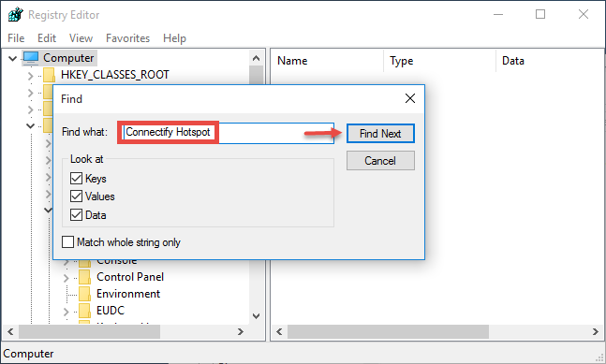Click the tree pane scroll right arrow
Viewport: 606px width, 364px height.
(241, 331)
